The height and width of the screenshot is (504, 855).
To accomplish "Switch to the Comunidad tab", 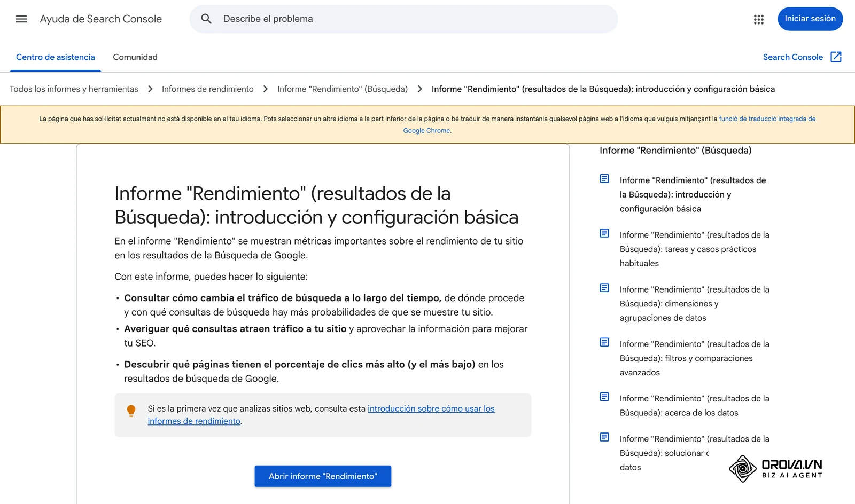I will 135,57.
